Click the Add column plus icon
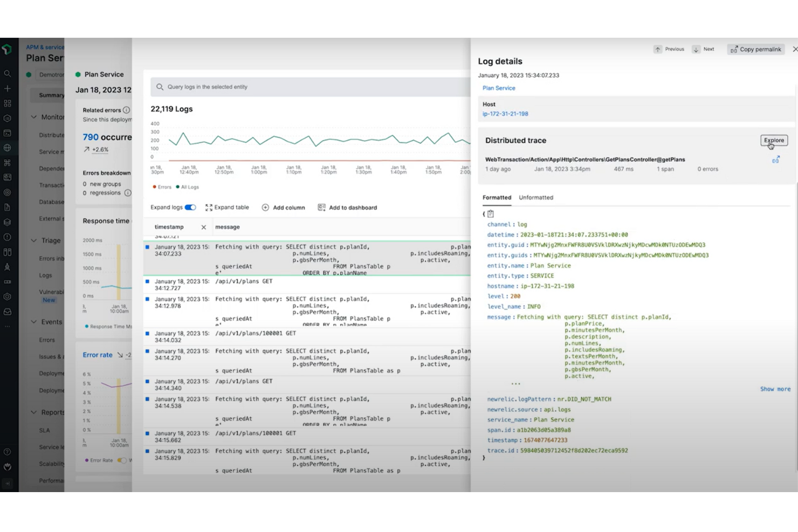 [265, 207]
